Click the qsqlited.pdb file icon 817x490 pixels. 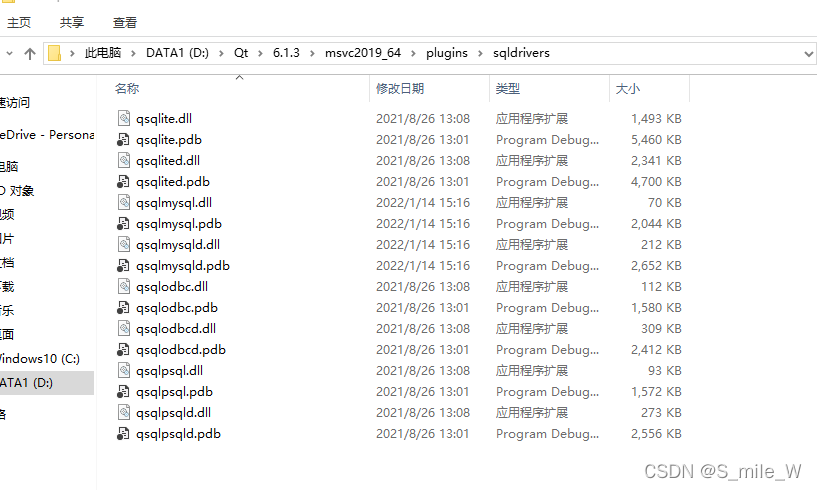pyautogui.click(x=123, y=181)
